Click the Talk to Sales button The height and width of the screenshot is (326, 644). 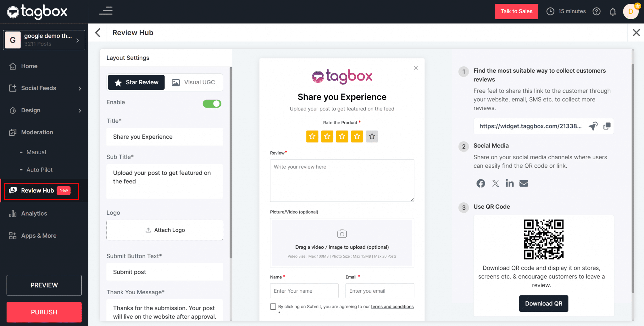516,11
